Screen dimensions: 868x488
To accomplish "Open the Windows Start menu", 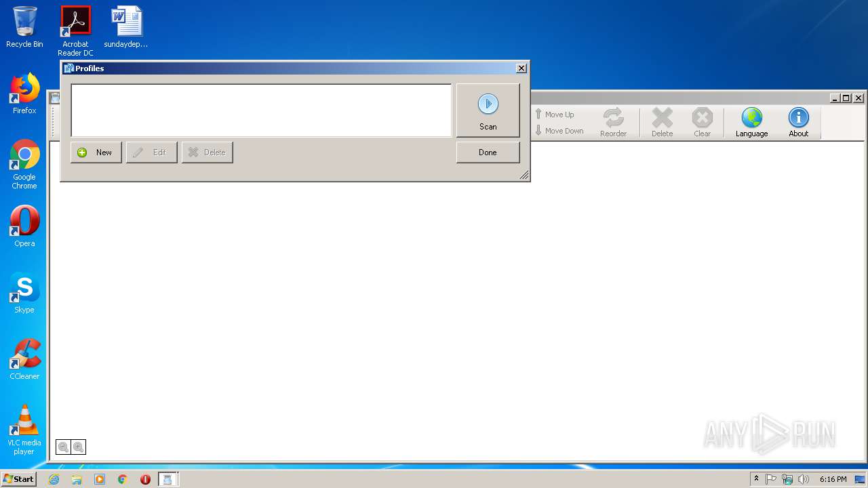I will (18, 479).
